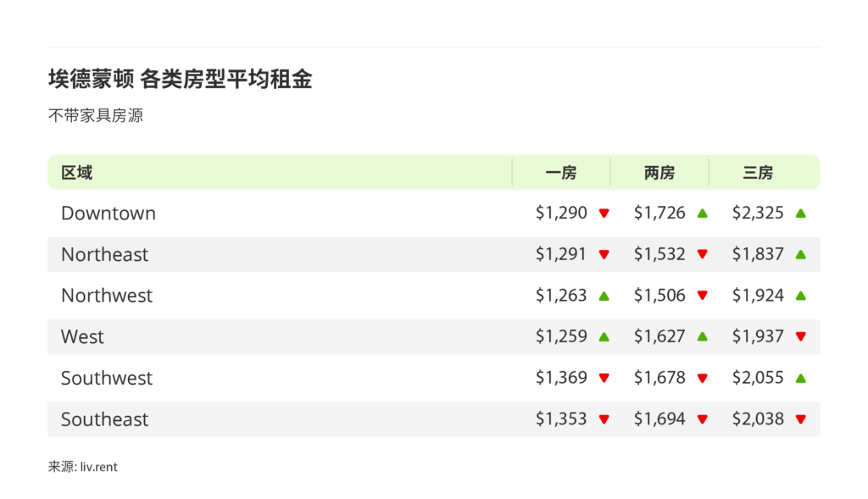Click the red down arrow beside West $1,937
This screenshot has width=868, height=499.
tap(800, 336)
